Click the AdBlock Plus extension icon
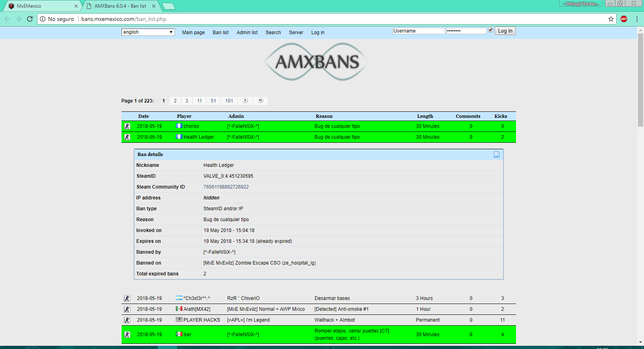This screenshot has width=644, height=349. click(x=624, y=19)
